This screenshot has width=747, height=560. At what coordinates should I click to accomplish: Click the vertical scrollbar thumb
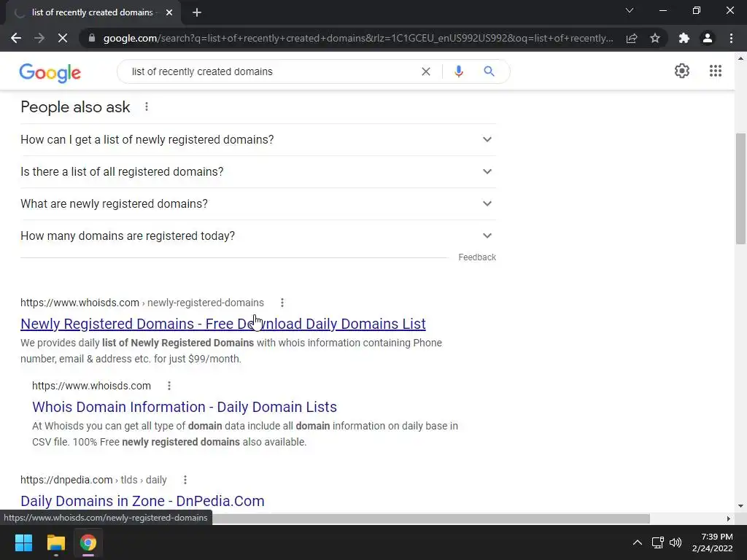coord(741,189)
